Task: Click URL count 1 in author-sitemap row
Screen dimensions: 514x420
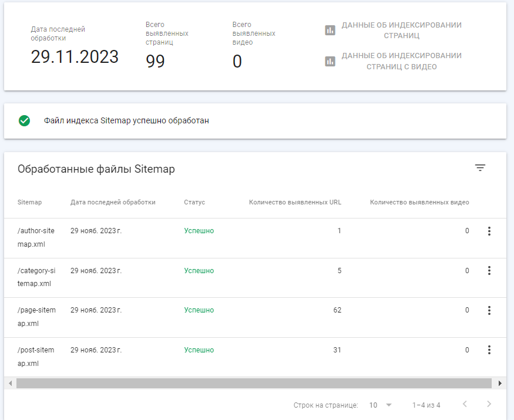Action: [340, 231]
